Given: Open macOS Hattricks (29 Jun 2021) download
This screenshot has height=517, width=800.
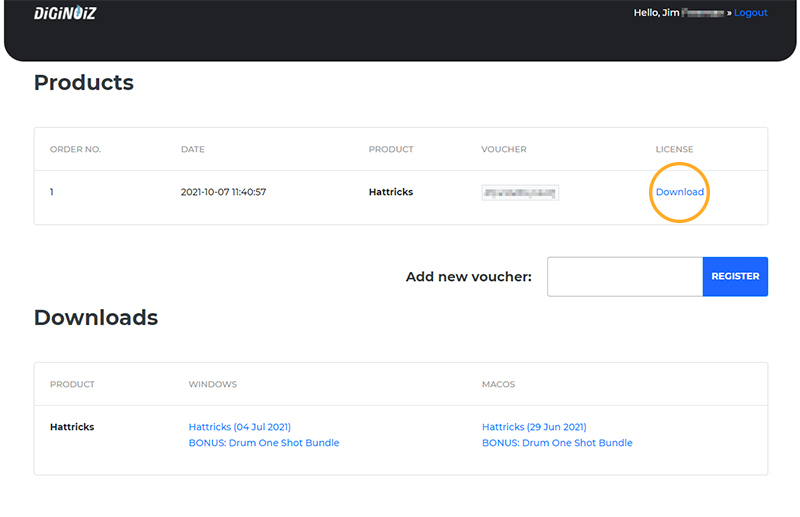Looking at the screenshot, I should 534,427.
